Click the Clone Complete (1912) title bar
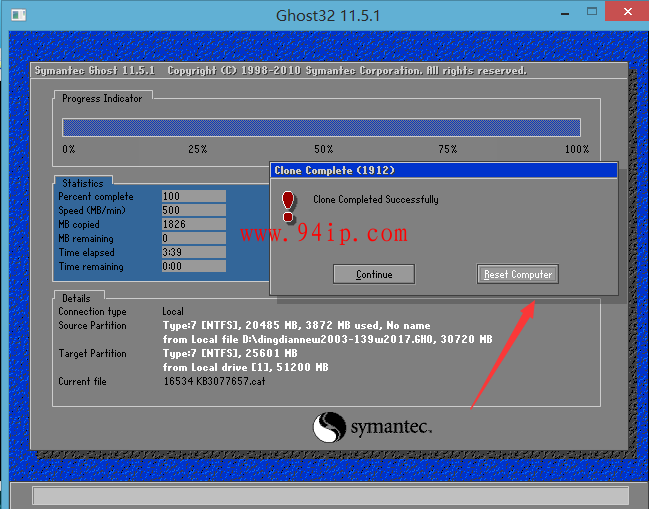The width and height of the screenshot is (649, 509). 444,170
